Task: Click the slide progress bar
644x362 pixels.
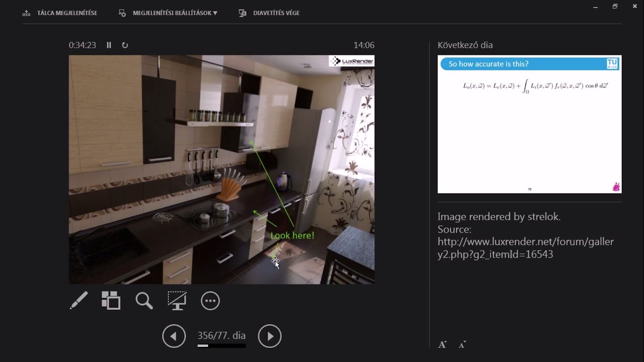Action: point(221,346)
